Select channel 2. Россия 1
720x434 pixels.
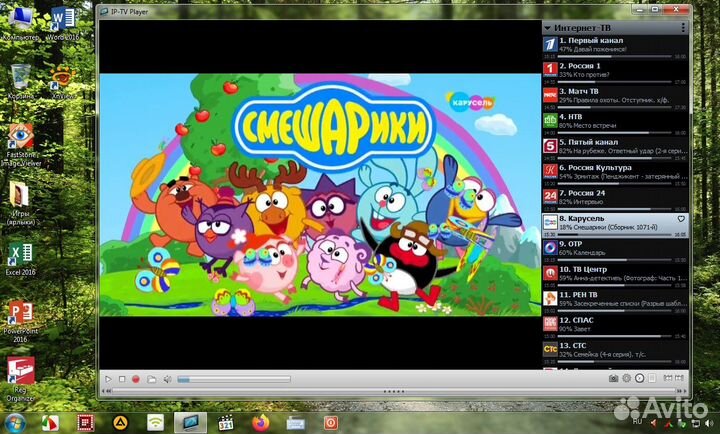click(x=615, y=73)
